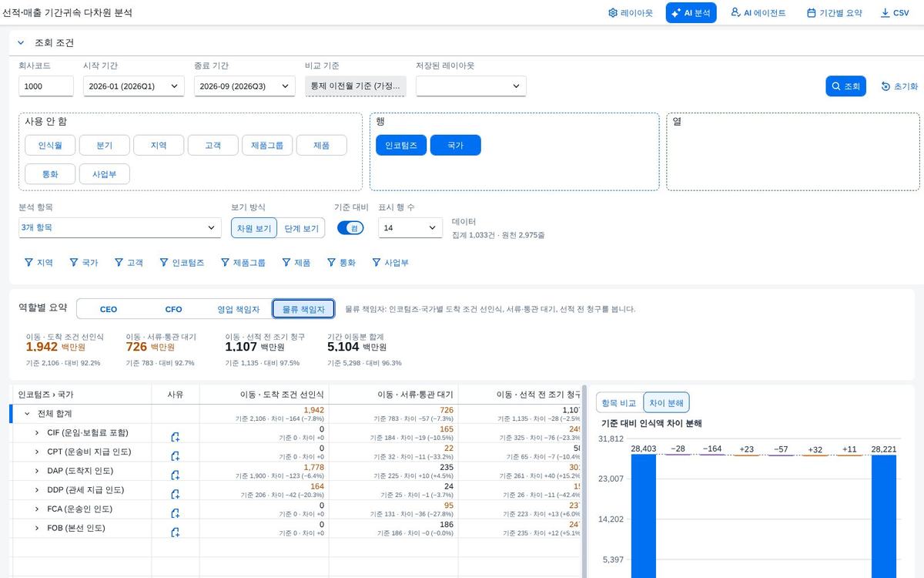Expand the DDP (관세 지급 인도) row
Screen dimensions: 924x578
[36, 490]
